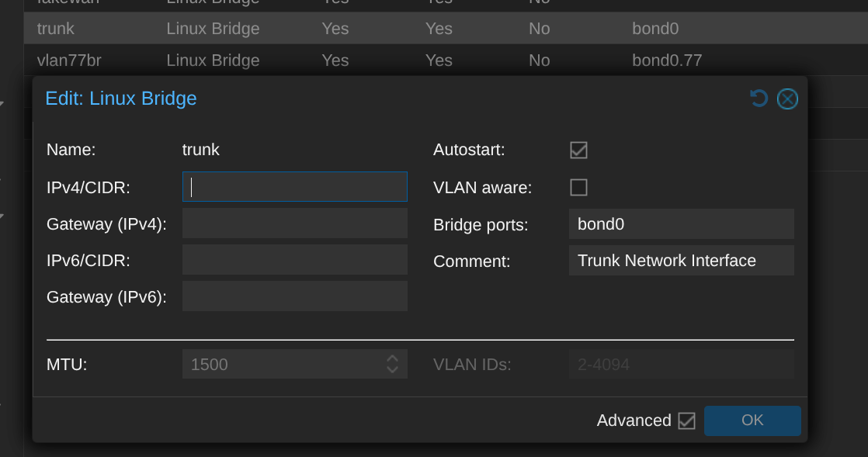This screenshot has height=457, width=868.
Task: Focus the Gateway (IPv4) field
Action: [x=294, y=223]
